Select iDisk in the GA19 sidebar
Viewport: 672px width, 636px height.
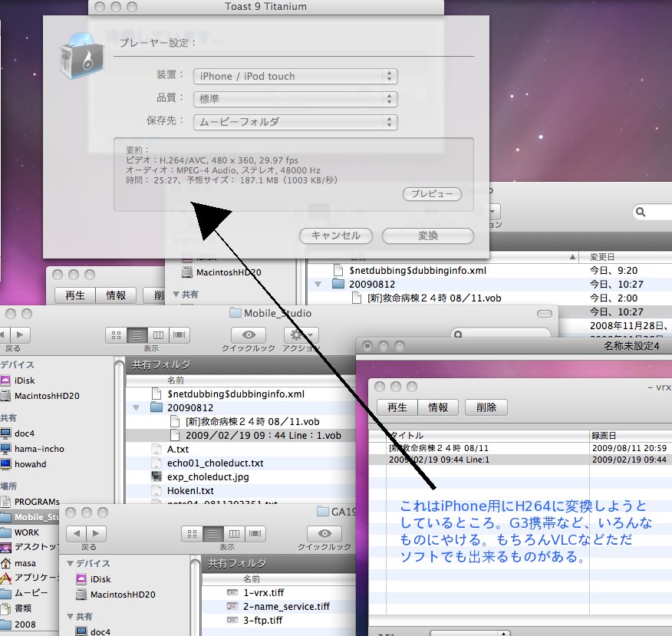tap(94, 579)
